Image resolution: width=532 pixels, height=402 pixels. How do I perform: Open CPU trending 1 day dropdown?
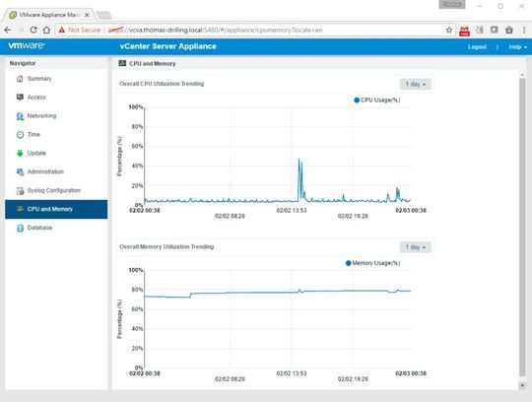pyautogui.click(x=416, y=84)
